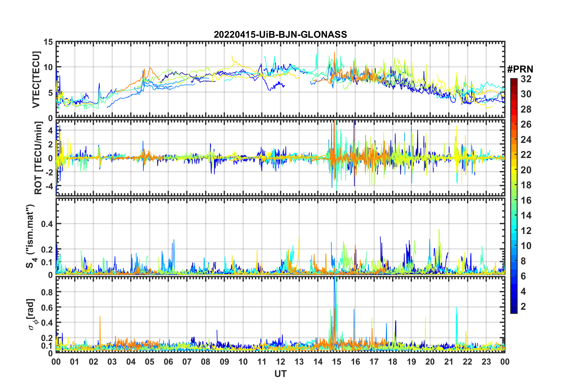Select colorbar tick label 8
This screenshot has height=392, width=561.
pyautogui.click(x=523, y=261)
